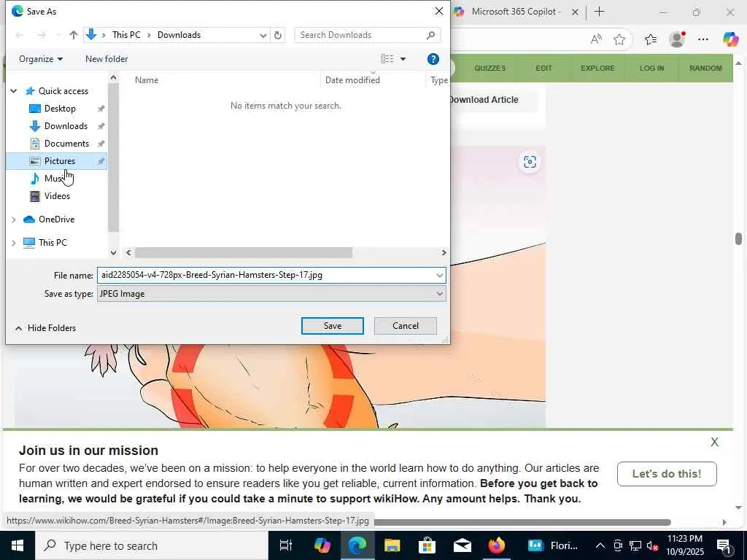747x560 pixels.
Task: Open Firefox from the taskbar
Action: point(496,545)
